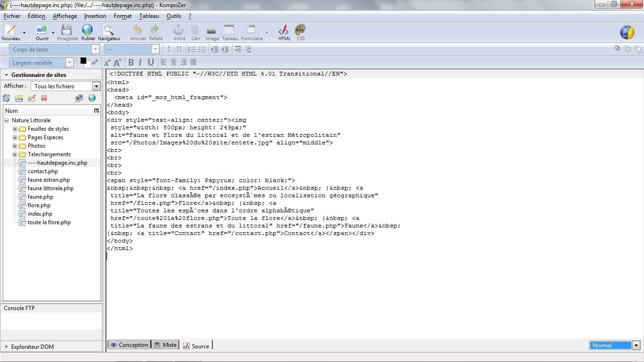Collapse the Gestionnaire de sites panel
Image resolution: width=644 pixels, height=362 pixels.
(7, 75)
